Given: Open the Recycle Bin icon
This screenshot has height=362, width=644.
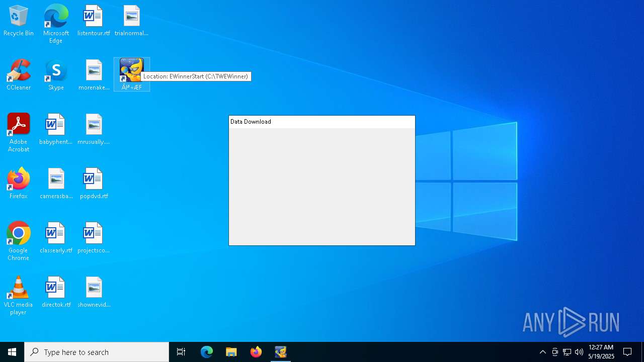Looking at the screenshot, I should pyautogui.click(x=19, y=21).
